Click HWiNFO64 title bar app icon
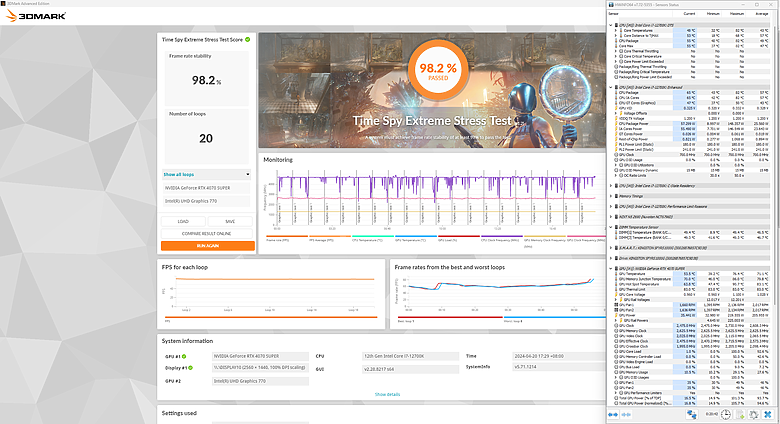 (x=611, y=4)
